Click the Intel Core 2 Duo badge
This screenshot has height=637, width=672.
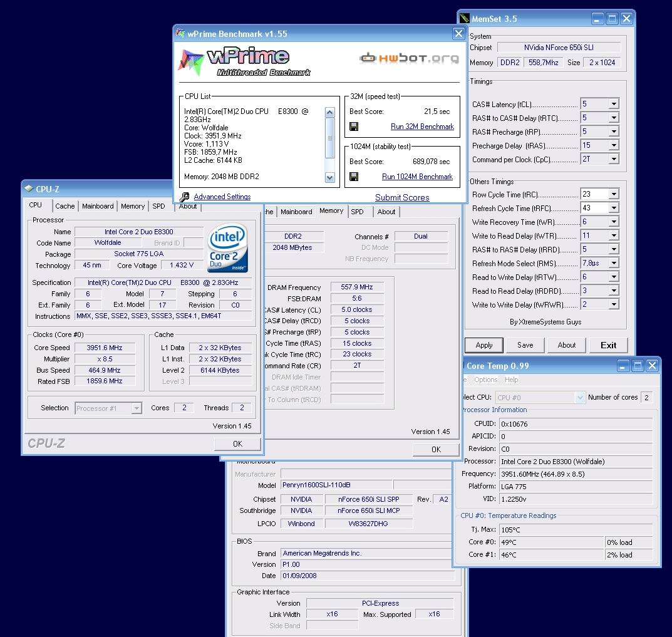click(x=227, y=248)
